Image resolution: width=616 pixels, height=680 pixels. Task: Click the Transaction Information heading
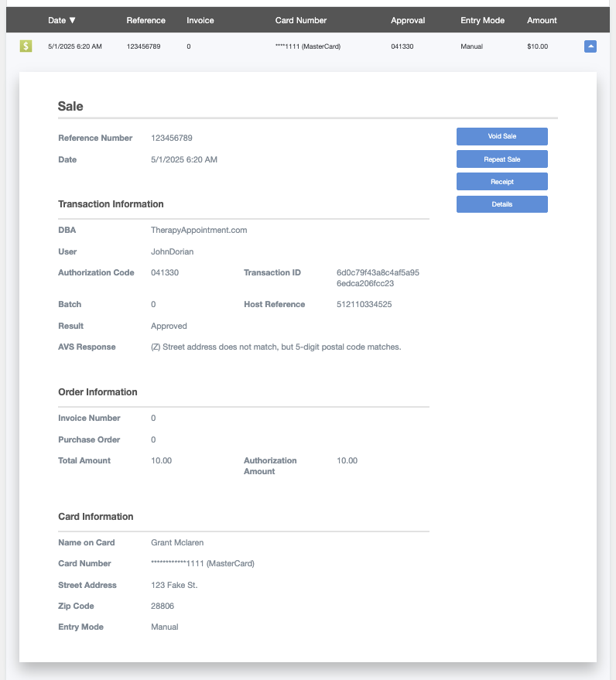pyautogui.click(x=111, y=204)
